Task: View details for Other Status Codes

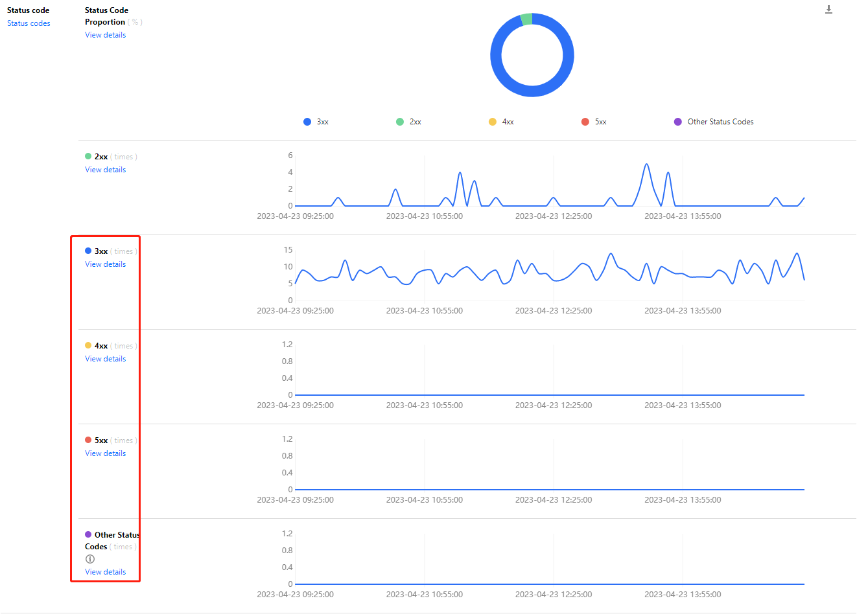Action: coord(106,572)
